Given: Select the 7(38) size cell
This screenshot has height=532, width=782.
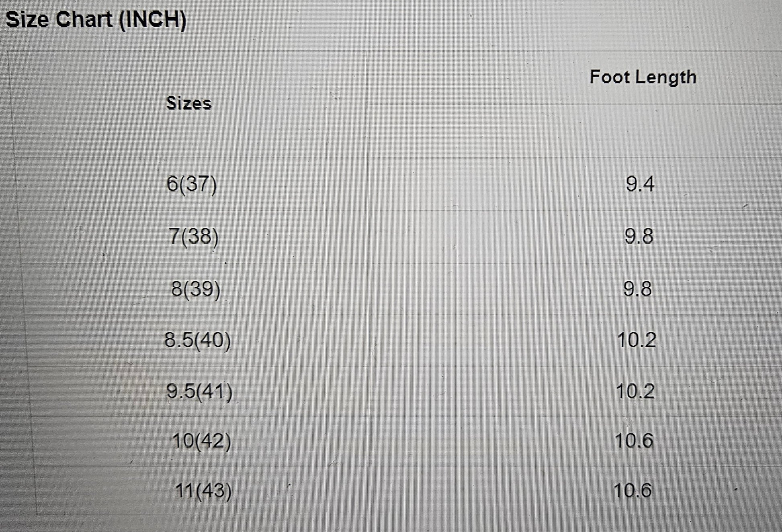Looking at the screenshot, I should (x=194, y=236).
